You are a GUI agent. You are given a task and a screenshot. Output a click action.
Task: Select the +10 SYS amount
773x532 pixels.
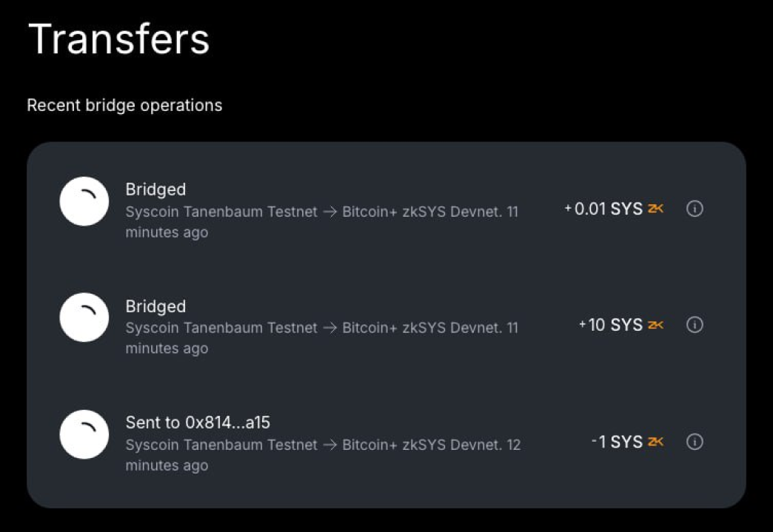(611, 325)
